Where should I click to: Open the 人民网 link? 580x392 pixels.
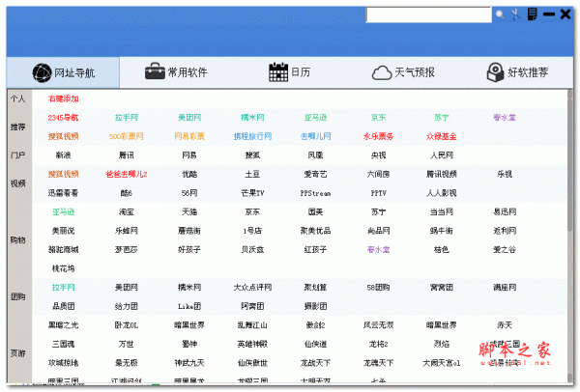tap(442, 155)
